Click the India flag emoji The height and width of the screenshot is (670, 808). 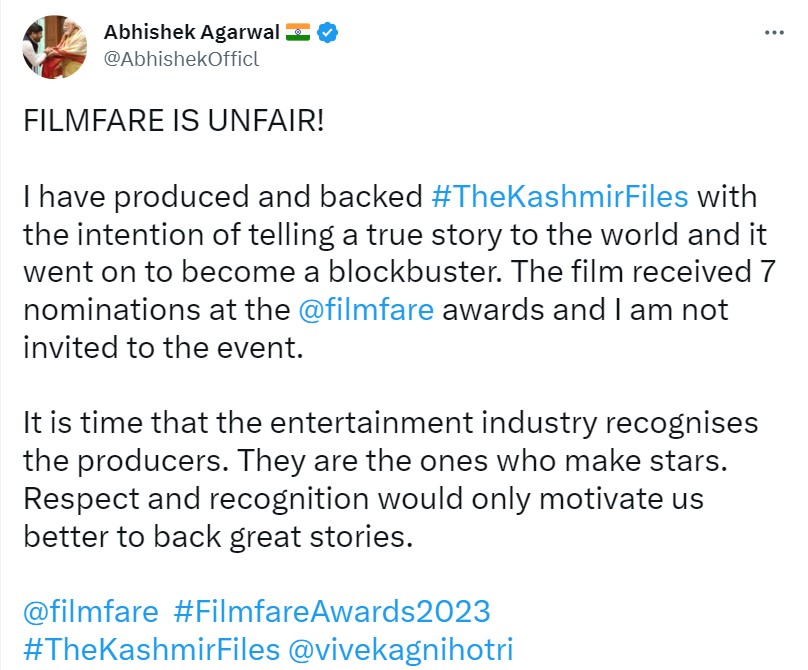point(298,33)
